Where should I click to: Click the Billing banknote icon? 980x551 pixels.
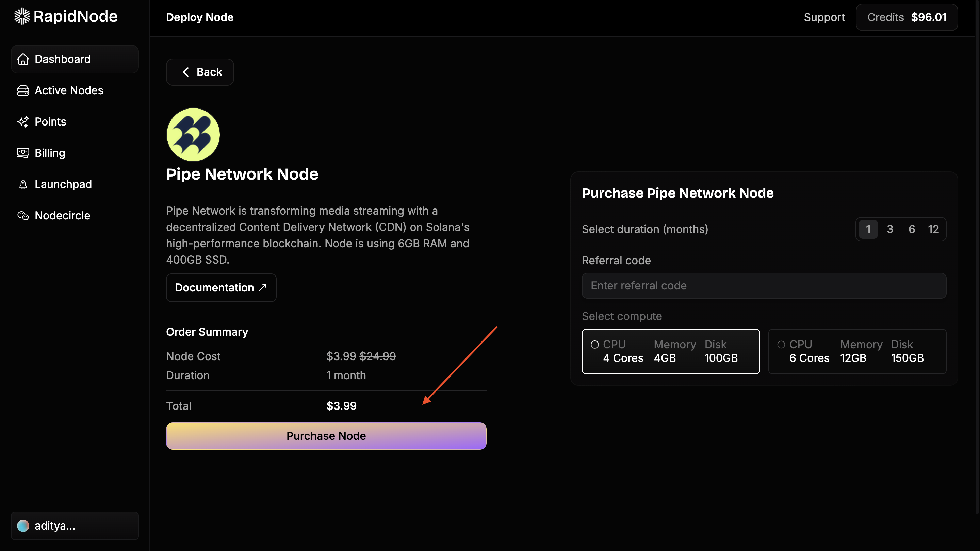pos(23,153)
